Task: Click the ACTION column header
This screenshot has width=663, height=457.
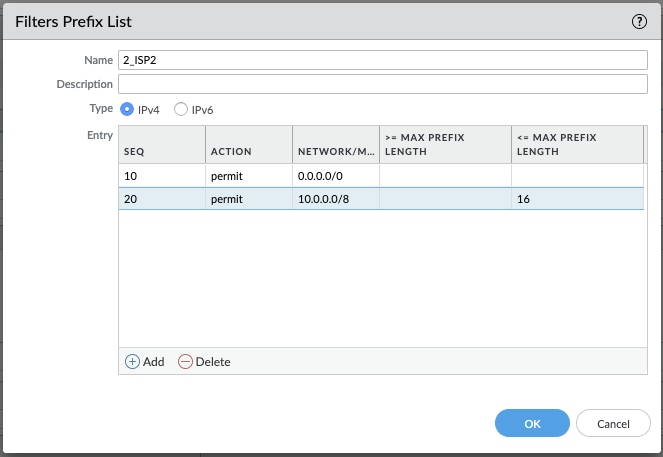Action: click(x=249, y=151)
